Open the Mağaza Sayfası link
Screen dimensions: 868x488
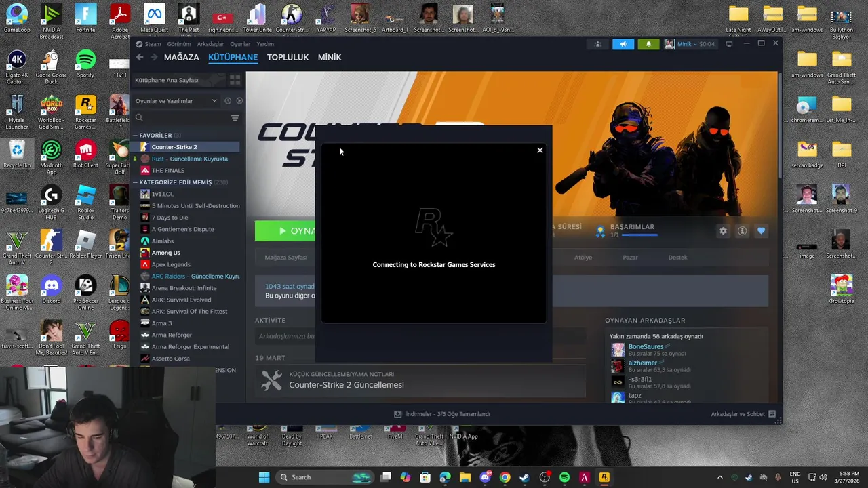click(285, 258)
